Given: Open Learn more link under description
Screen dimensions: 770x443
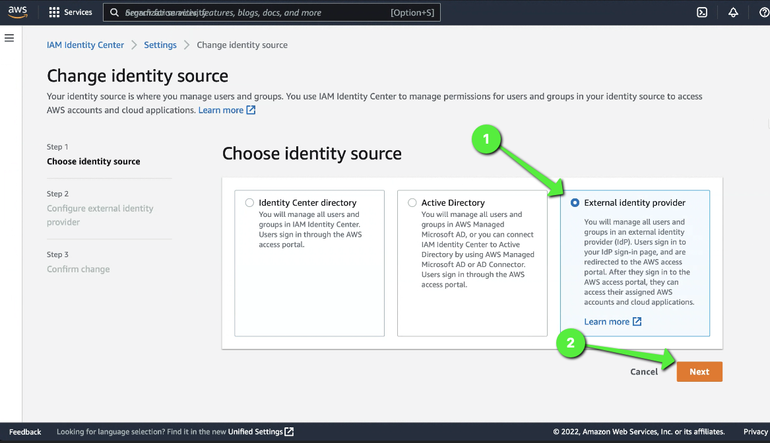Looking at the screenshot, I should (x=221, y=110).
